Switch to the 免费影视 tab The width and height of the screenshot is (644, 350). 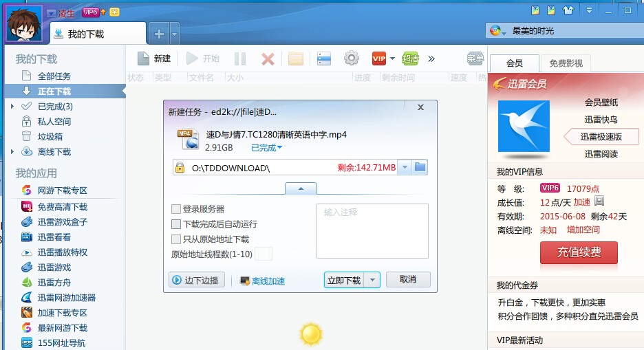pos(566,63)
